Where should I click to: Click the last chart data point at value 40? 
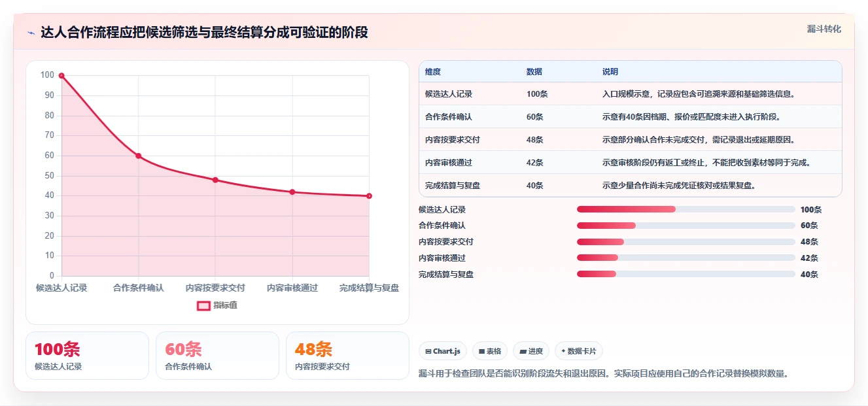(x=369, y=196)
